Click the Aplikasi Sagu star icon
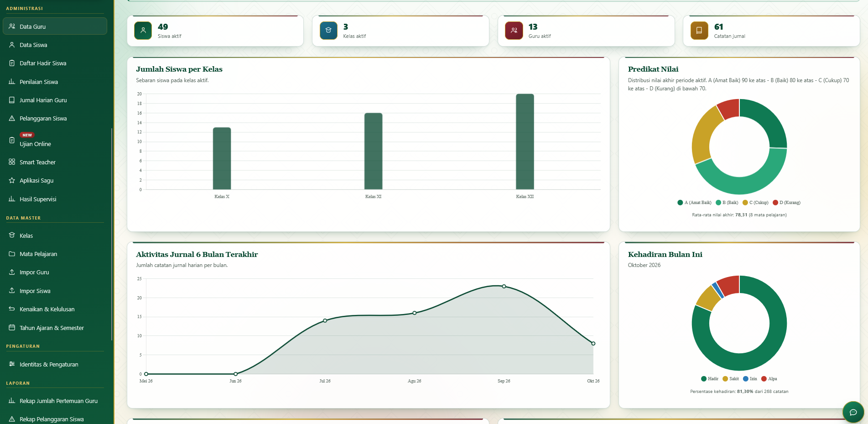The image size is (868, 424). (12, 180)
